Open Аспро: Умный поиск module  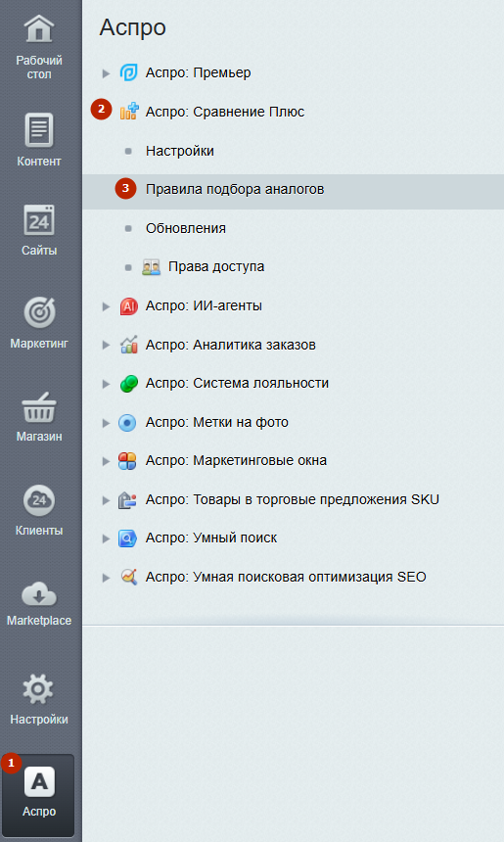point(211,538)
